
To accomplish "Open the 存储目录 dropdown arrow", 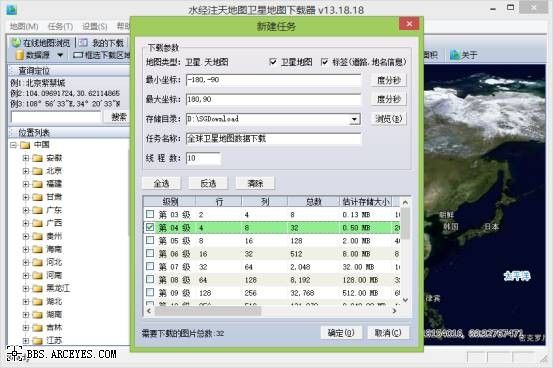I will click(354, 119).
